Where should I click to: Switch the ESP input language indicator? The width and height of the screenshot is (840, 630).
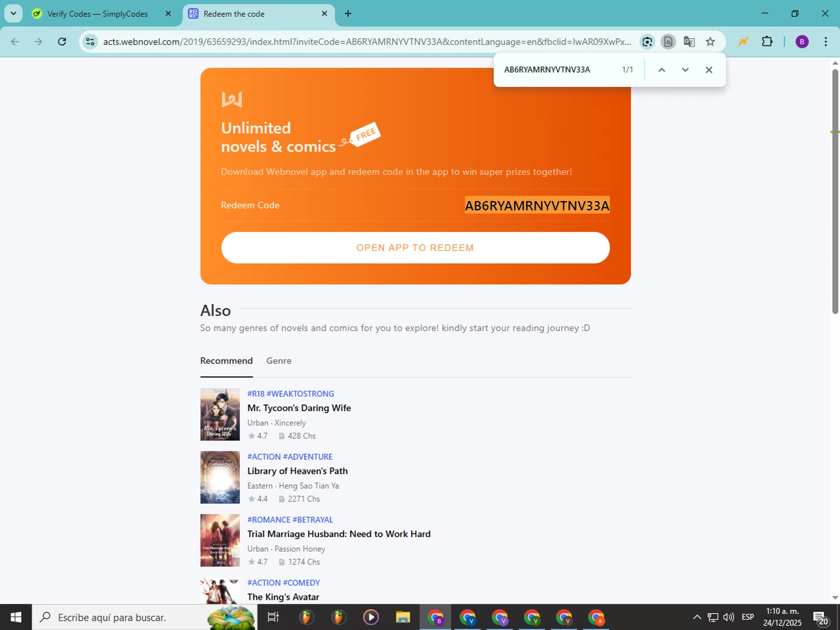[748, 617]
